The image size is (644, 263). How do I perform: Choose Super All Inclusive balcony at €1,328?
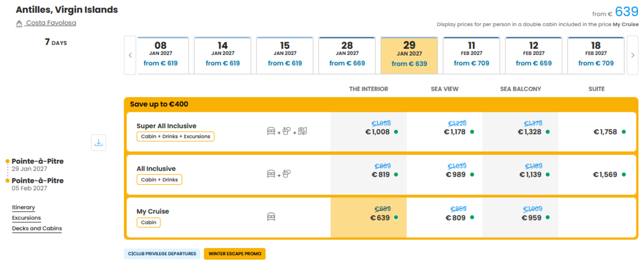click(x=521, y=132)
